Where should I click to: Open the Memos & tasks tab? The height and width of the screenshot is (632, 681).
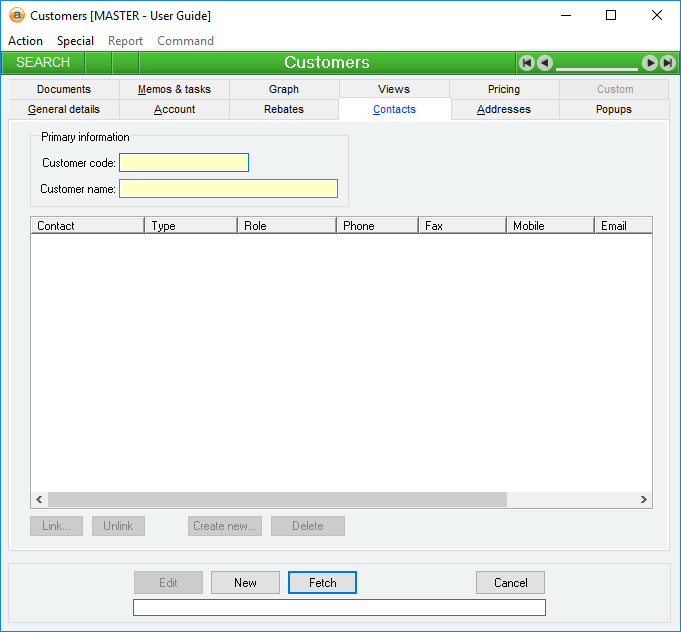[174, 89]
